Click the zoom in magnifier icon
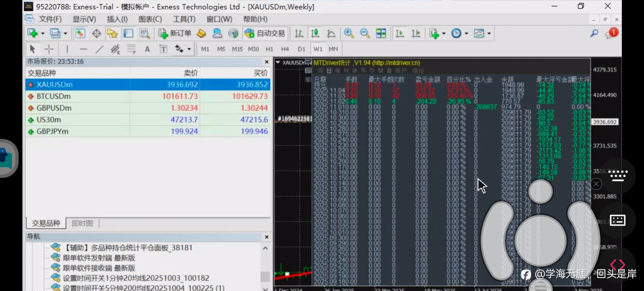Image resolution: width=644 pixels, height=291 pixels. (349, 33)
